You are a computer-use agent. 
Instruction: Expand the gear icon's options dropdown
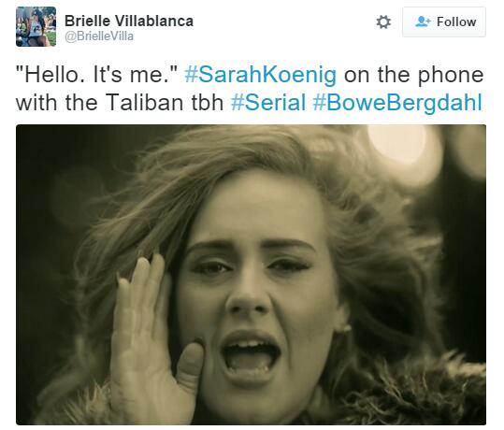point(383,21)
